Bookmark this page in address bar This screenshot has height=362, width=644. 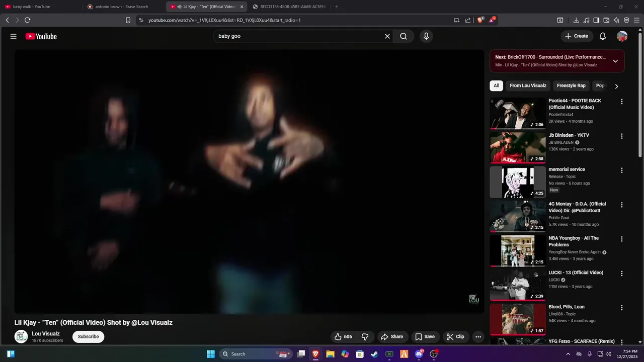(128, 20)
